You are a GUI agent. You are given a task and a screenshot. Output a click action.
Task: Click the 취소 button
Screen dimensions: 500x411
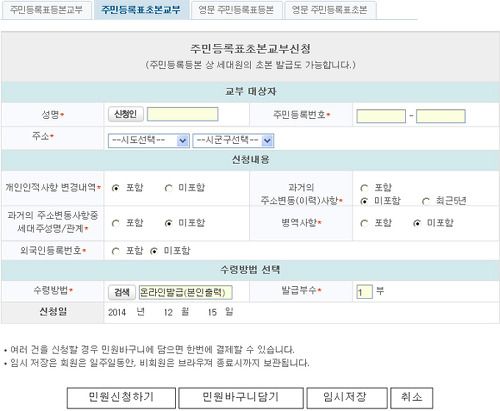(x=412, y=398)
